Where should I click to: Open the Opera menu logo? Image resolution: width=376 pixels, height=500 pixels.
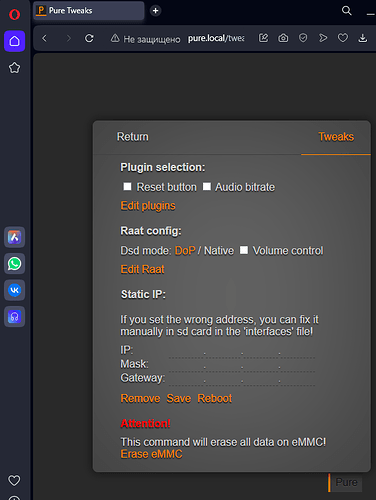[x=14, y=14]
